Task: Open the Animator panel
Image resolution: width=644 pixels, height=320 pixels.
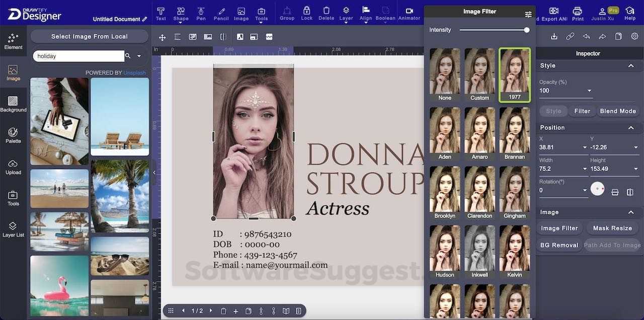Action: coord(409,13)
